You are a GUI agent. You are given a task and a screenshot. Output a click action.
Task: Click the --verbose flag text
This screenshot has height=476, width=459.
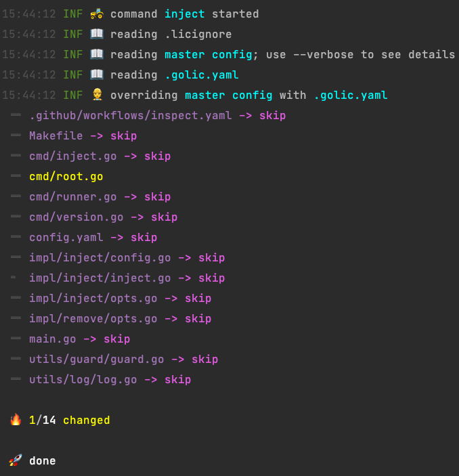(x=324, y=55)
